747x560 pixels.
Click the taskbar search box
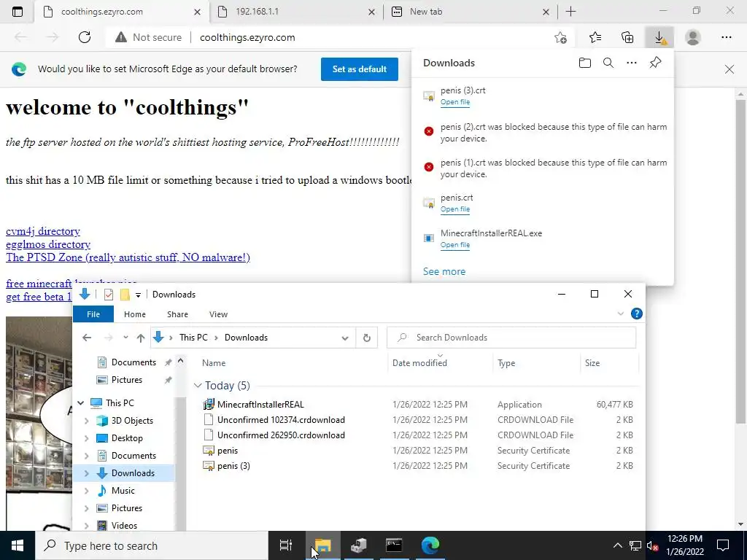point(152,545)
